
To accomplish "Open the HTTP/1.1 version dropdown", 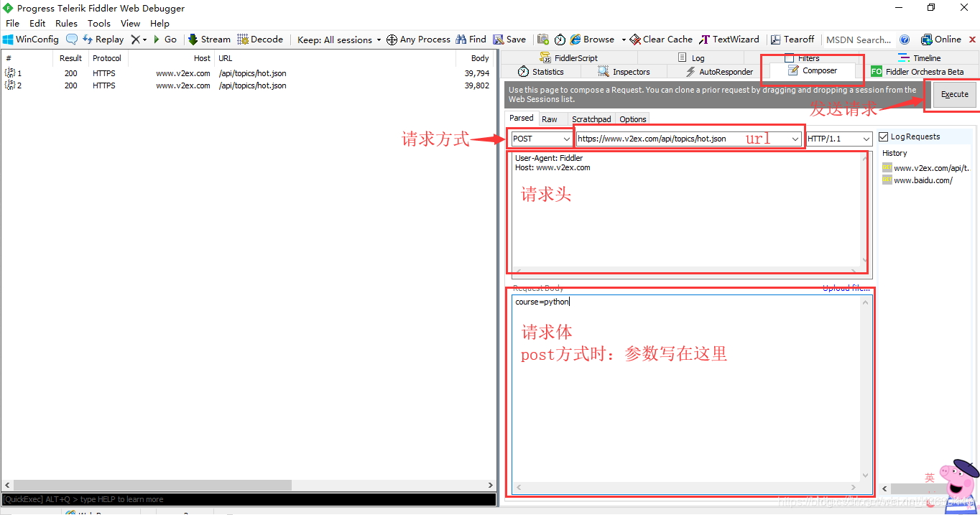I will tap(839, 139).
